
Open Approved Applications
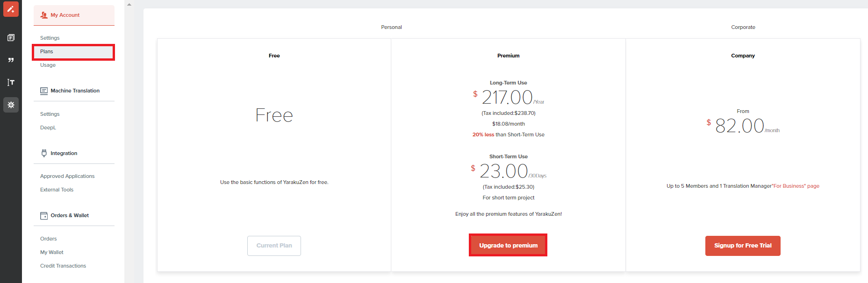67,176
